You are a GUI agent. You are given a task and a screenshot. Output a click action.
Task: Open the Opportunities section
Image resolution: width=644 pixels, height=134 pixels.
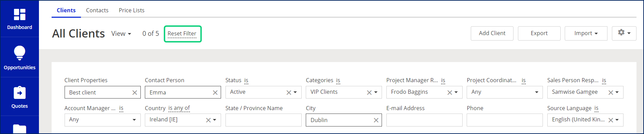(19, 57)
